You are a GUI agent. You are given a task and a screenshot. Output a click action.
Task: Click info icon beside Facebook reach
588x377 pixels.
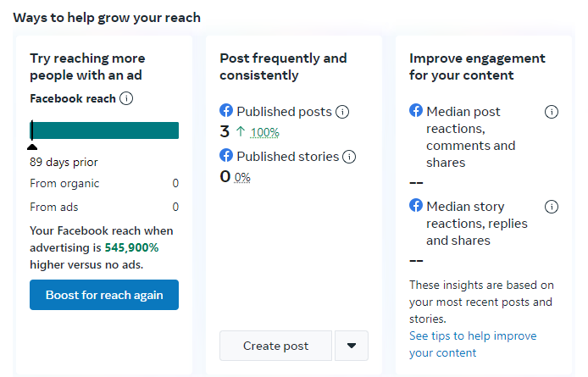coord(126,99)
